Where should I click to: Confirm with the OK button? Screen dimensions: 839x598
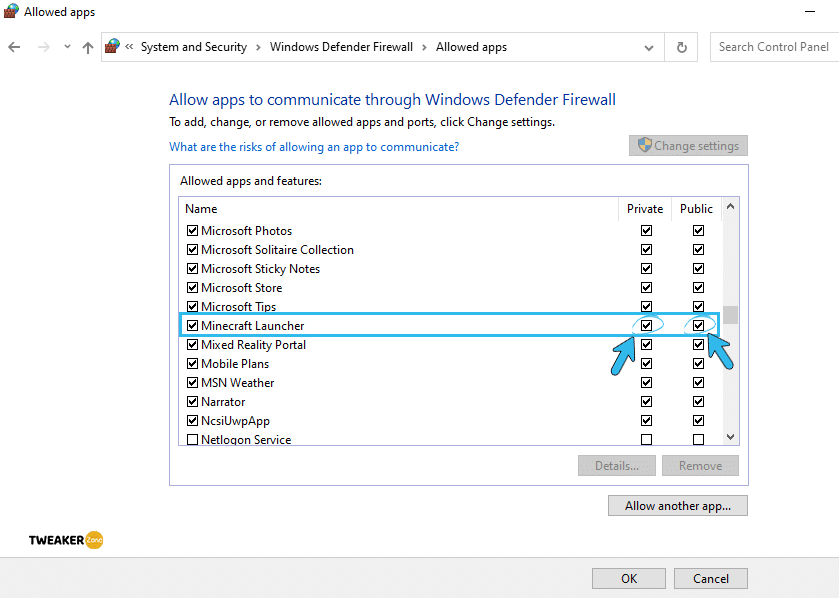629,579
